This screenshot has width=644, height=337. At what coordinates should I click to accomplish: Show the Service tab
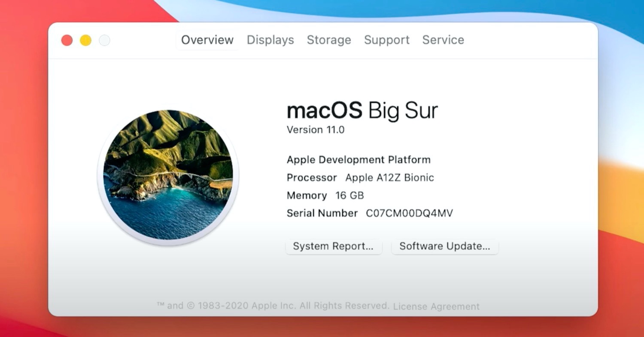click(443, 40)
